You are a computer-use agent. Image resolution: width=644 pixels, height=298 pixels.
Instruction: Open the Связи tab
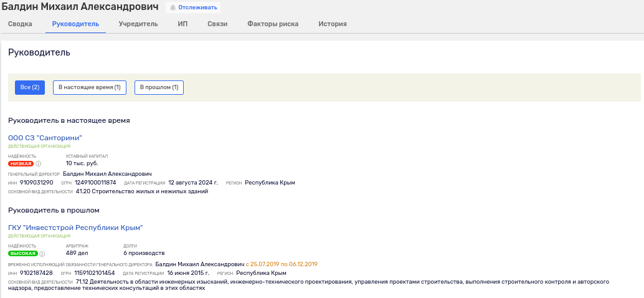click(x=217, y=24)
